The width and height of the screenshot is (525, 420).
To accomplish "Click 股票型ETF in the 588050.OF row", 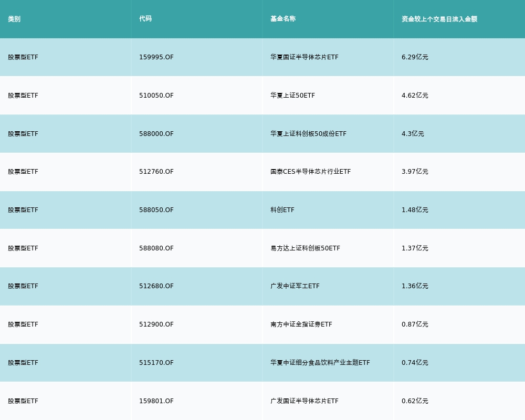I will 23,210.
